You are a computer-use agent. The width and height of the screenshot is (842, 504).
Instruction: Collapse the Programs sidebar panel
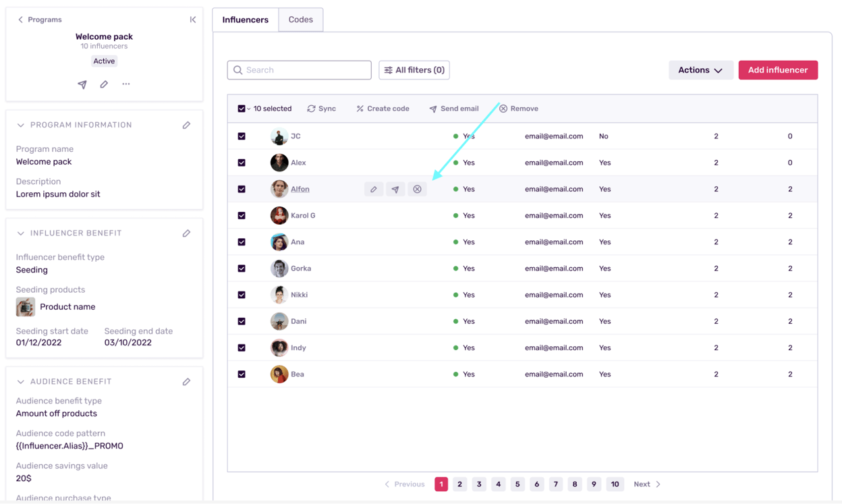coord(193,20)
